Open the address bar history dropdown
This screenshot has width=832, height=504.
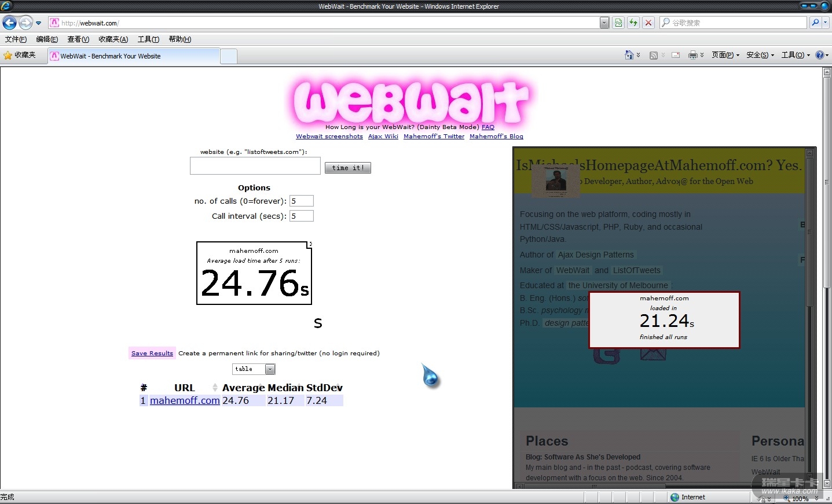pyautogui.click(x=604, y=23)
